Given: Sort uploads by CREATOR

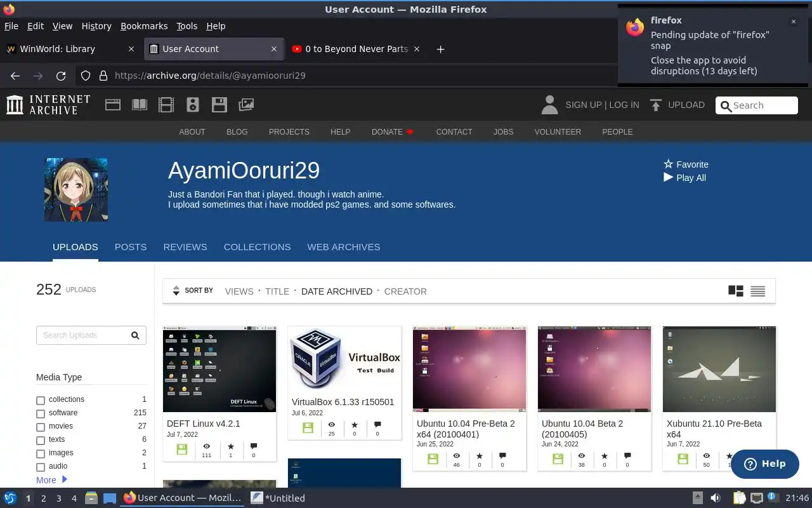Looking at the screenshot, I should (405, 291).
